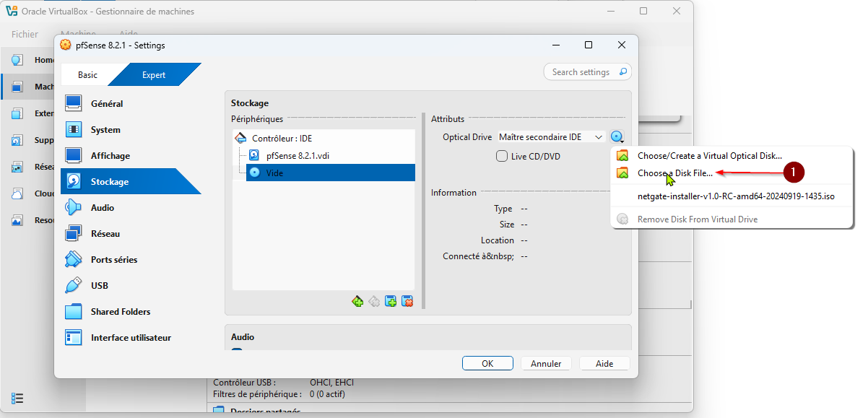This screenshot has height=418, width=868.
Task: Enable the Live CD/DVD checkbox
Action: click(502, 157)
